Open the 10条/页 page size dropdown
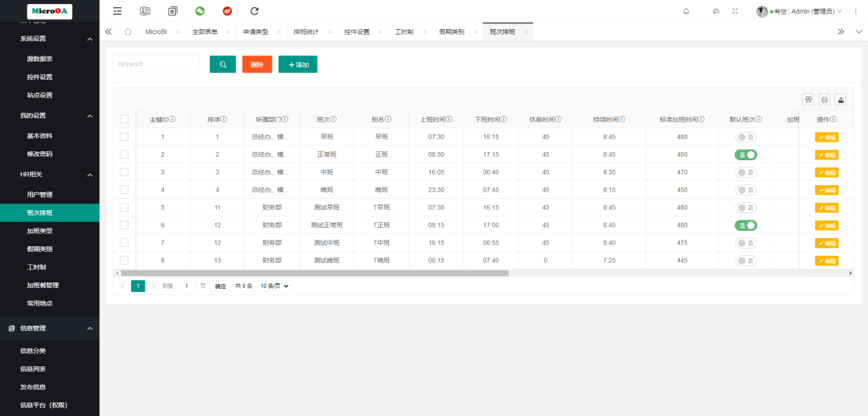The width and height of the screenshot is (868, 416). (x=273, y=286)
